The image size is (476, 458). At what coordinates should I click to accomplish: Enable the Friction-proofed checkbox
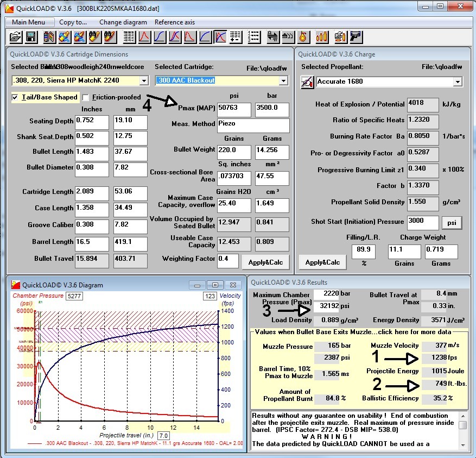pyautogui.click(x=86, y=97)
